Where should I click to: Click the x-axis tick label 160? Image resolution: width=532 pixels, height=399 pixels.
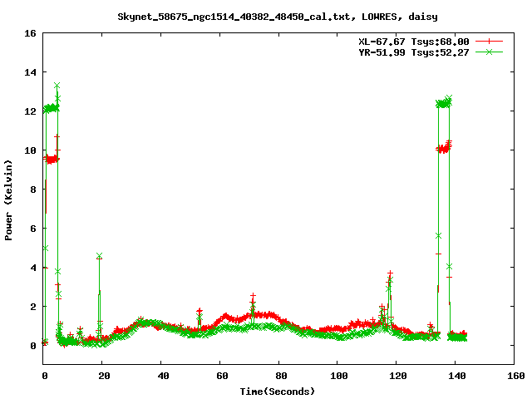[516, 376]
